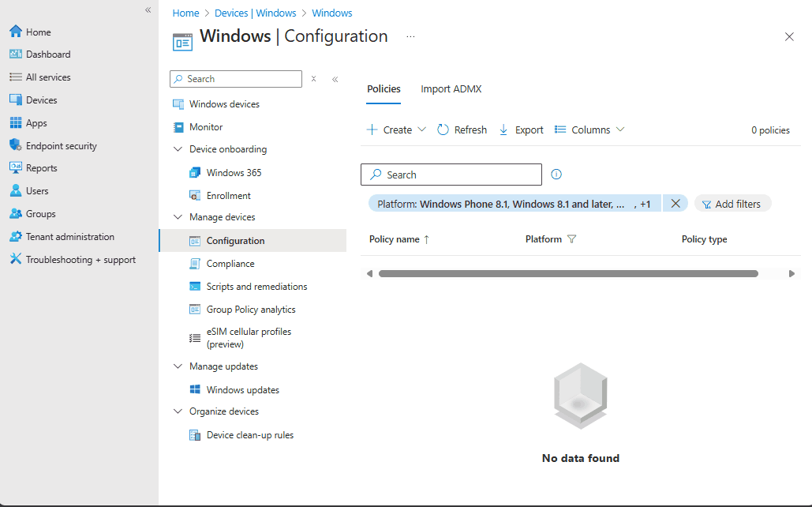Click the Windows devices icon in blade menu
The image size is (812, 507).
(178, 104)
